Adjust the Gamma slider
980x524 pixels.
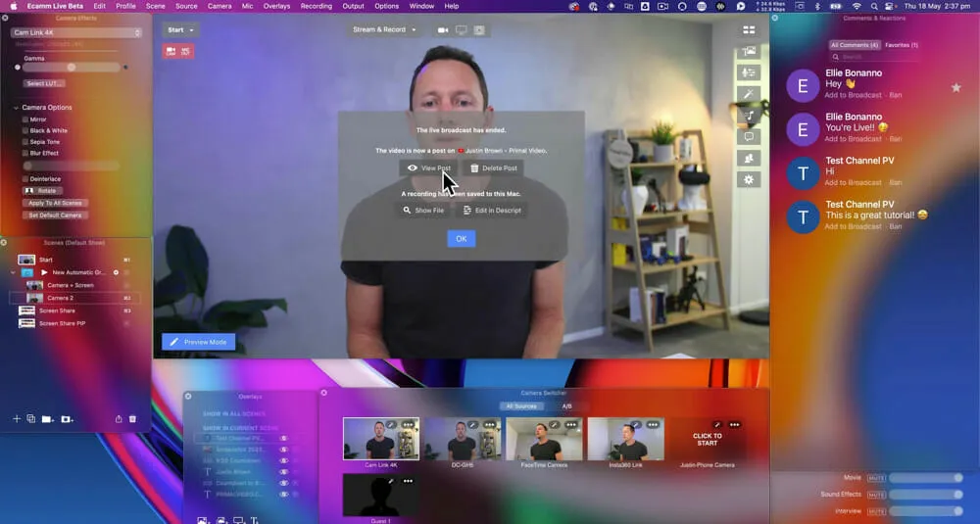pyautogui.click(x=72, y=68)
